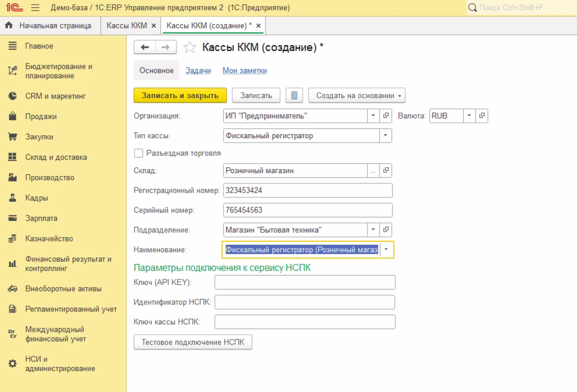Screen dimensions: 577x392
Task: Open Склад item with open-form icon
Action: (386, 170)
